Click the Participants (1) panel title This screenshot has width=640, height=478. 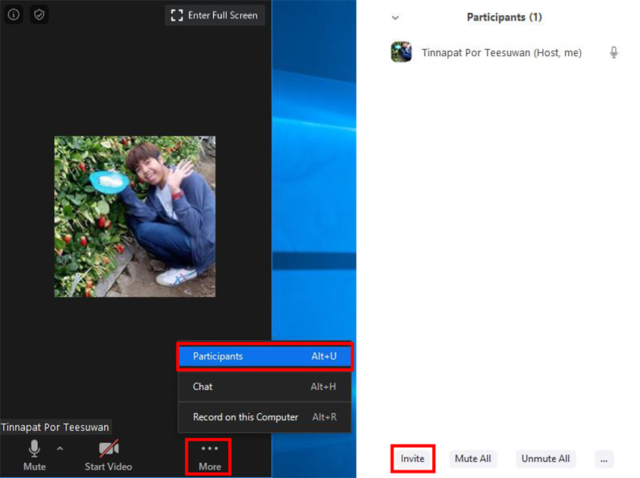[x=504, y=17]
